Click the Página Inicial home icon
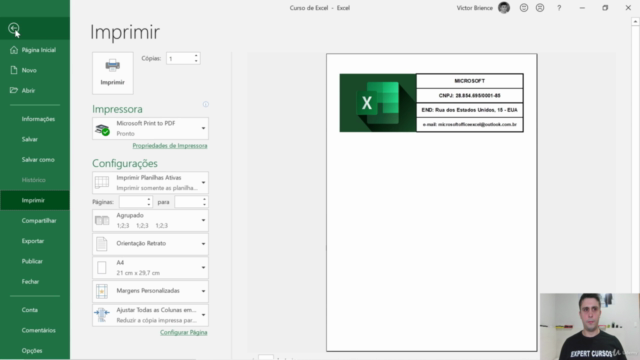 click(x=14, y=50)
